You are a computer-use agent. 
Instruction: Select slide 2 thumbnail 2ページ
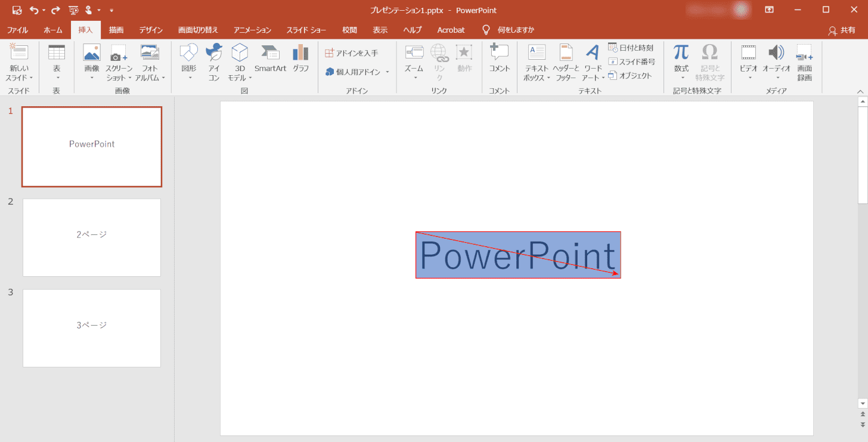[92, 237]
